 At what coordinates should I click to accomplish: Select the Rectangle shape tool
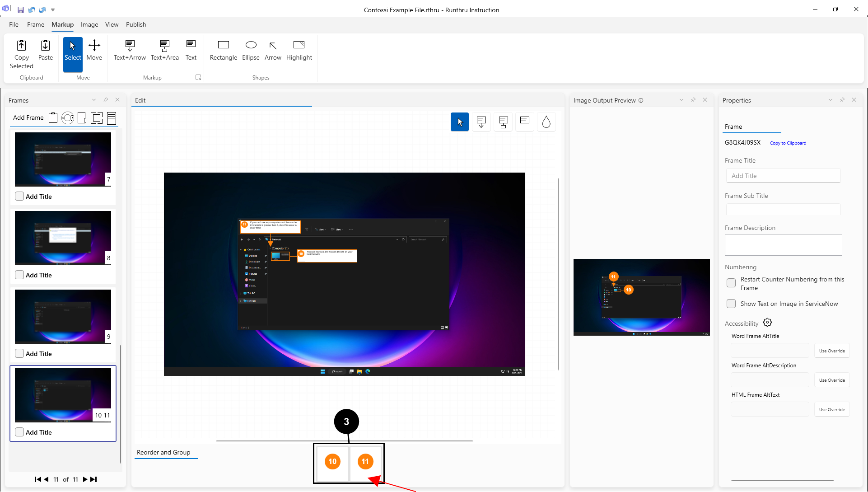(x=223, y=50)
